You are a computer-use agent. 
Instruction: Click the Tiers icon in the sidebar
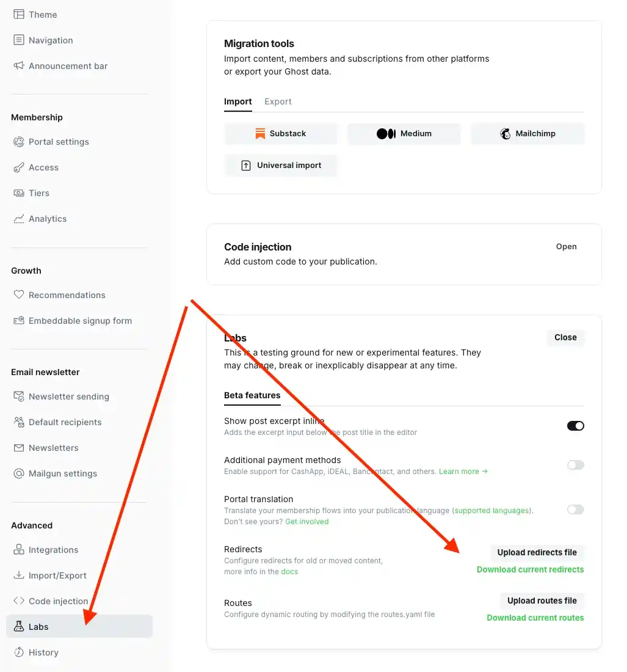click(x=20, y=192)
